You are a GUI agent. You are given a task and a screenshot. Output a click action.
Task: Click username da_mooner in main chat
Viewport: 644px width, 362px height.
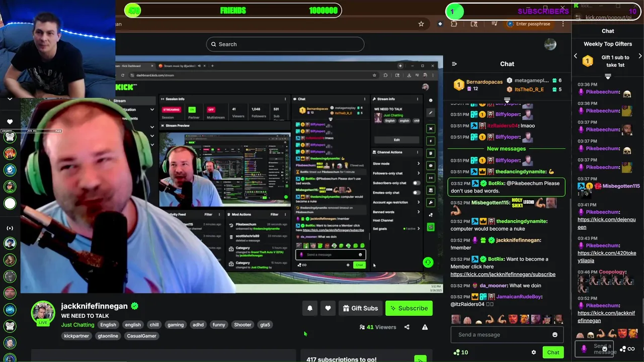[x=494, y=286]
